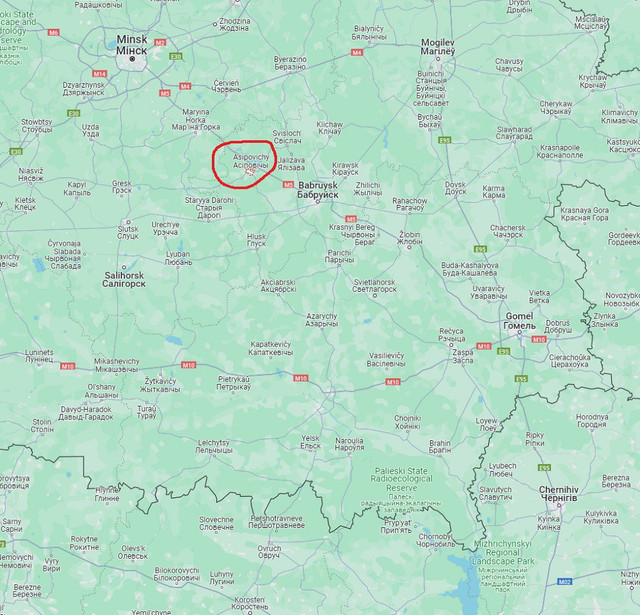Click the red dashed marker near Asipovichy
The image size is (640, 615).
(250, 172)
